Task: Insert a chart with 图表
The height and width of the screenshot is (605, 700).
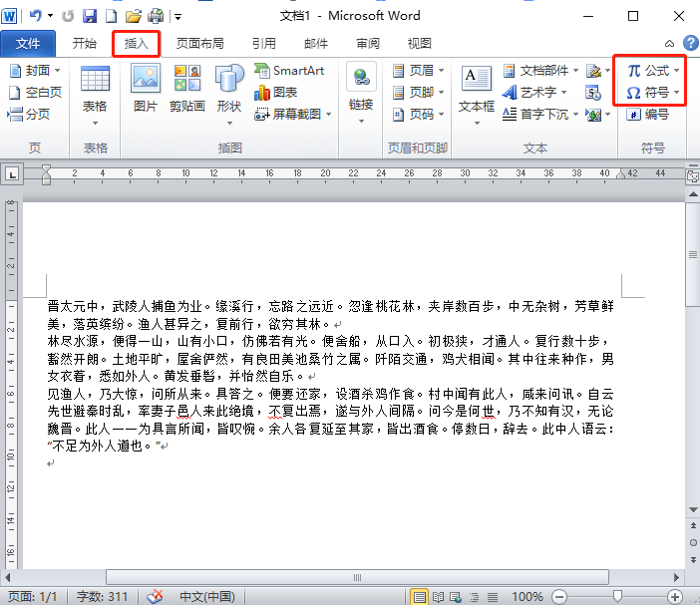Action: (276, 93)
